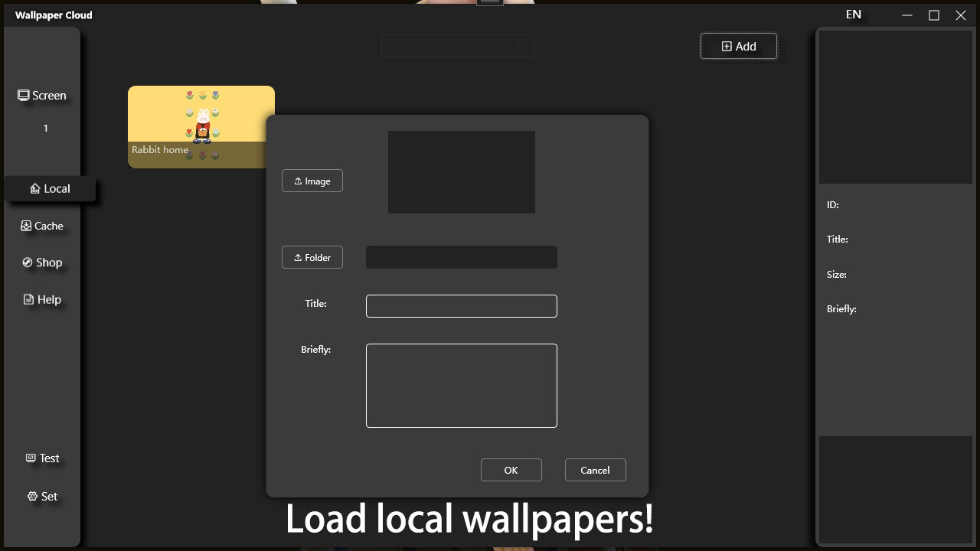Open the Shop section
The height and width of the screenshot is (551, 980).
42,262
